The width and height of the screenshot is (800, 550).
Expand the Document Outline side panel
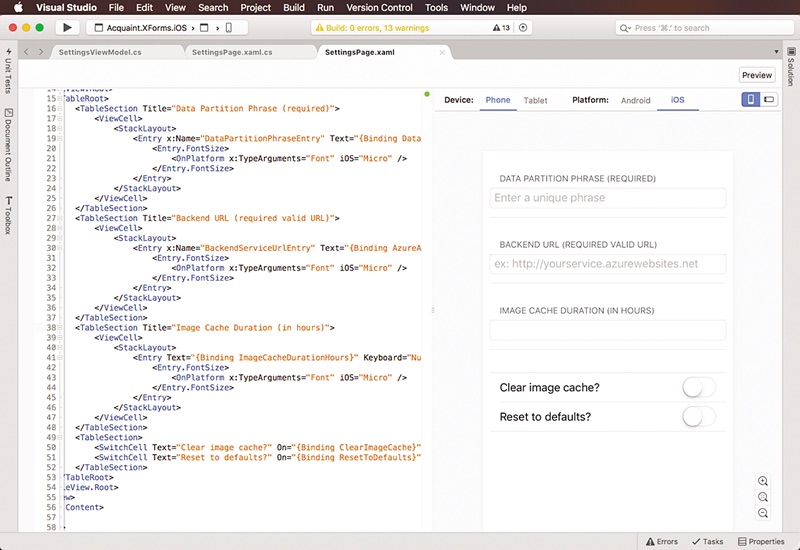pos(8,145)
